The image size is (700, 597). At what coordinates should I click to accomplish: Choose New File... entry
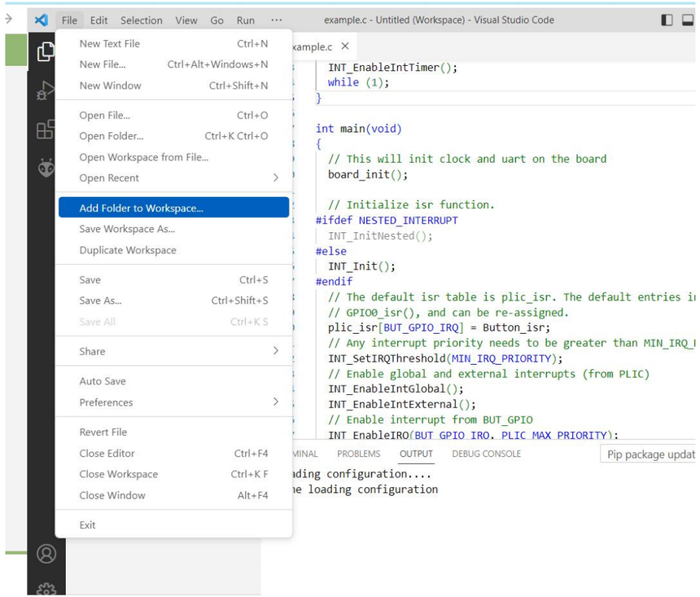173,64
